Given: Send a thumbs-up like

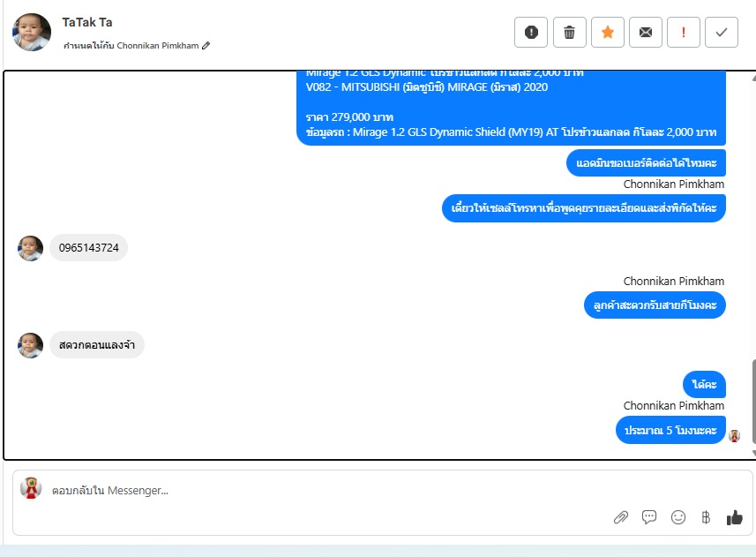Looking at the screenshot, I should point(734,517).
